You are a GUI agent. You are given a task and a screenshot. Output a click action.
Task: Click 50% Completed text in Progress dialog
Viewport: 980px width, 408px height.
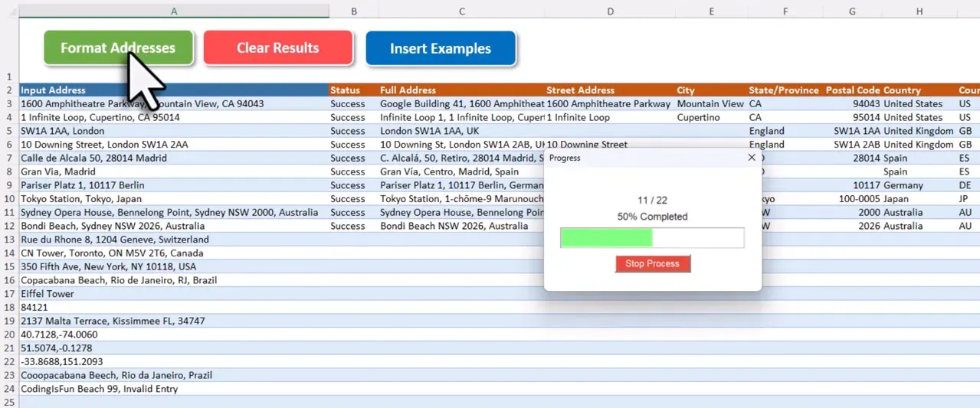coord(652,217)
